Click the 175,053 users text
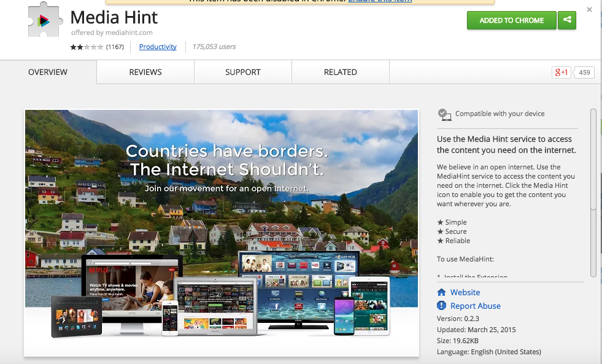This screenshot has width=602, height=364. pyautogui.click(x=214, y=47)
